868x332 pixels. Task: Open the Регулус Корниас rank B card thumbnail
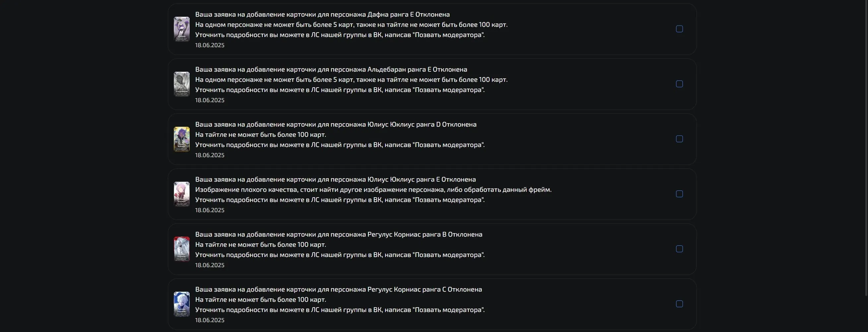182,249
